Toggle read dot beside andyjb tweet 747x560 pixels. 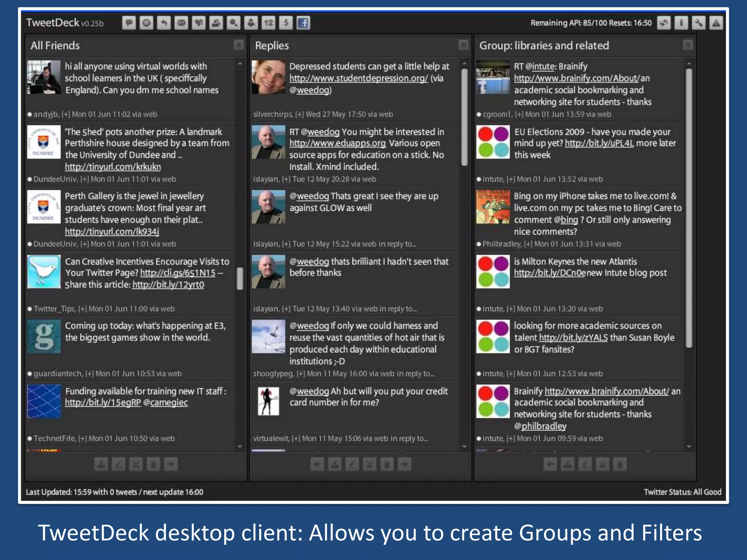(x=30, y=114)
